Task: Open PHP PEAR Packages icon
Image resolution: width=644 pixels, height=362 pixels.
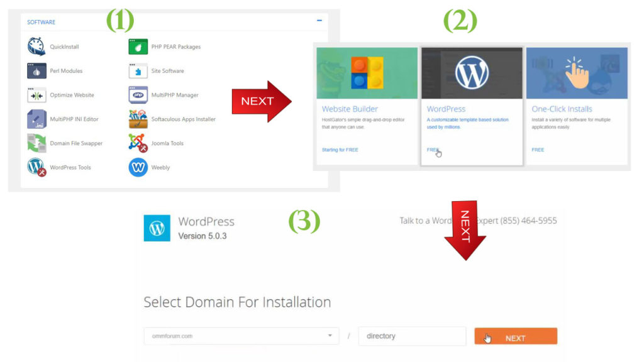Action: coord(138,47)
